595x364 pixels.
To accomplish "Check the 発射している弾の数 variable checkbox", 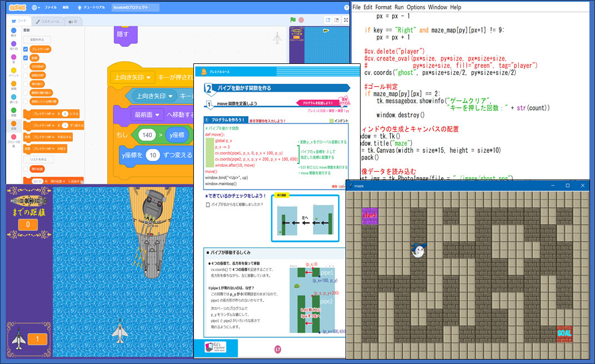I will [26, 101].
